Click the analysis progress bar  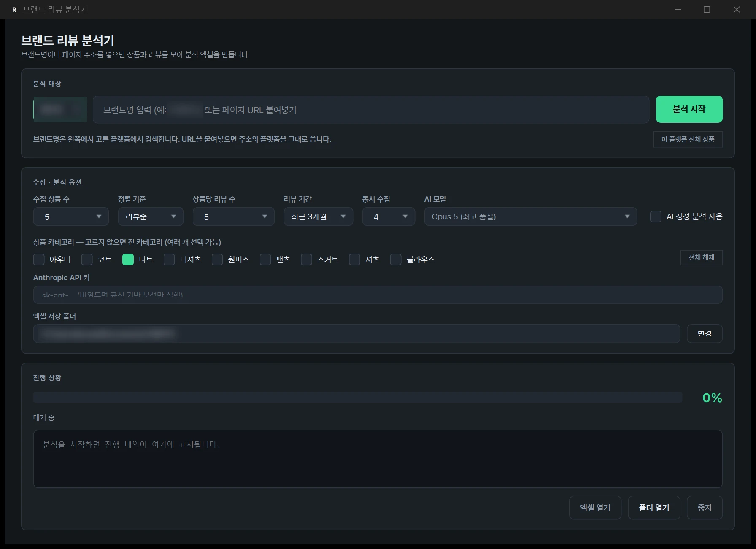[358, 397]
